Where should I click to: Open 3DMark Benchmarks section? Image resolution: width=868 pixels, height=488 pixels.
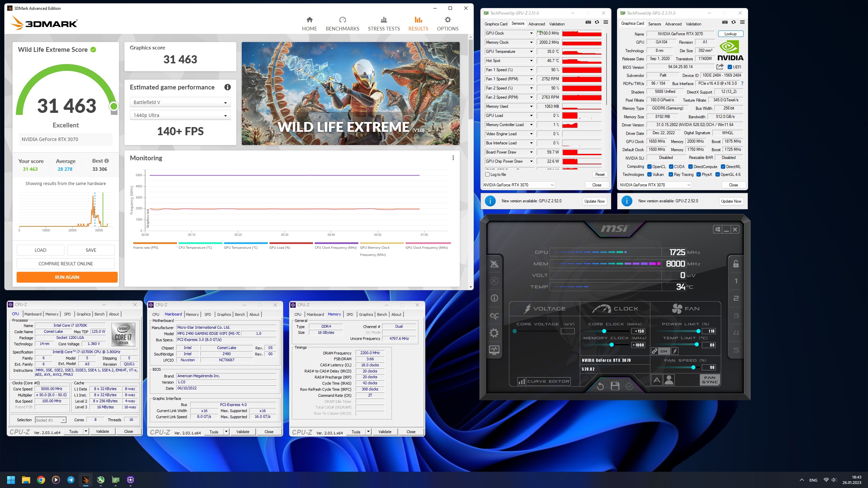pos(342,24)
